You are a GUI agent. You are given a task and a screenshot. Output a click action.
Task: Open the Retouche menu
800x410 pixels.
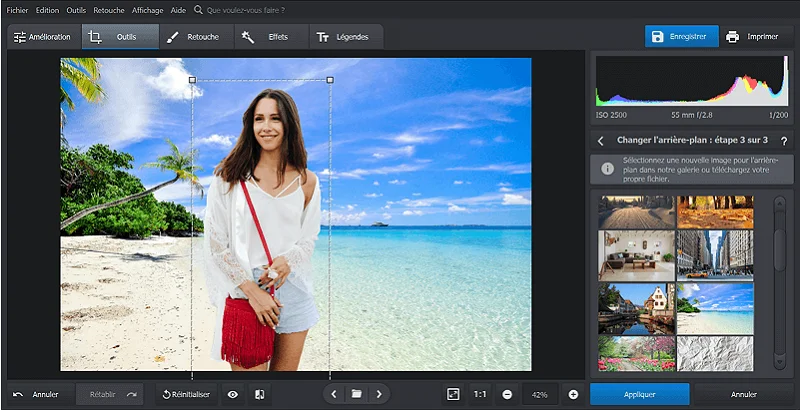(x=108, y=10)
